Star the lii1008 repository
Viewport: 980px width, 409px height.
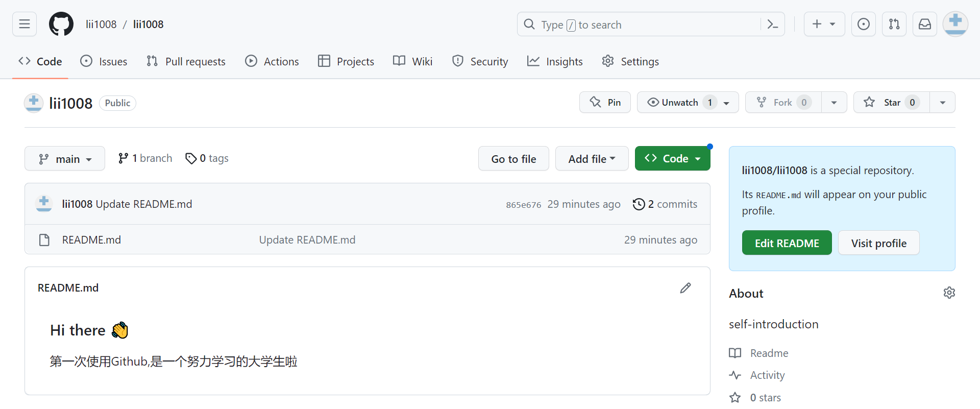coord(892,102)
